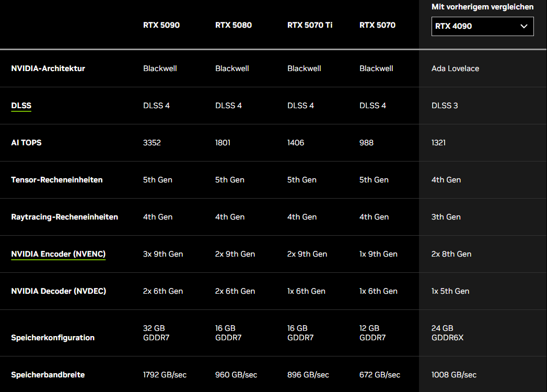
Task: Click the RTX 5070 column header
Action: click(377, 25)
